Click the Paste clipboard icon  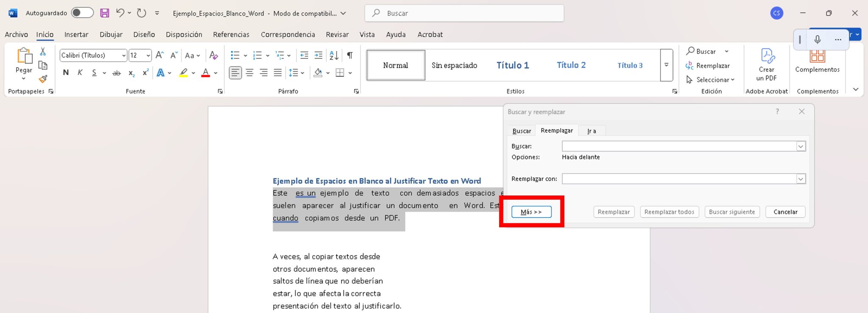click(x=24, y=56)
